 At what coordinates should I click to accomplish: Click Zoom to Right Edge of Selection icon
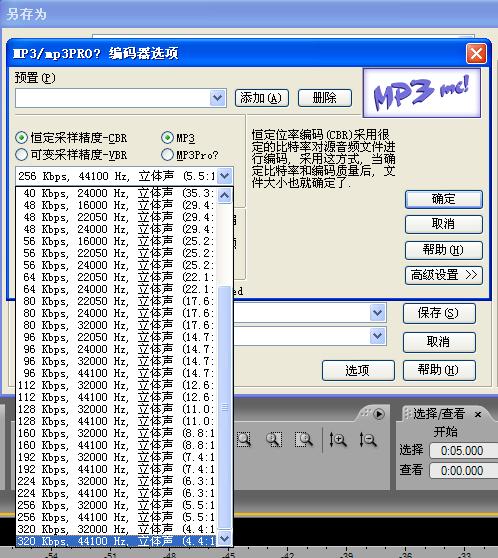coord(304,440)
